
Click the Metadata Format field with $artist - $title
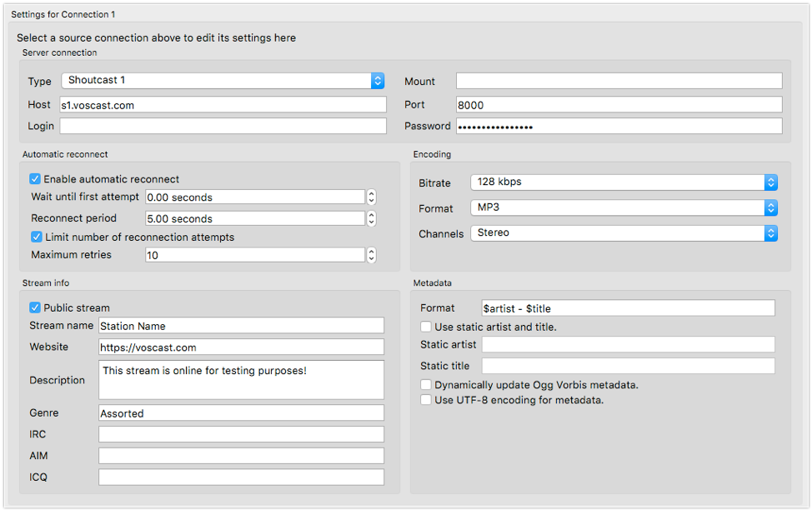coord(628,308)
